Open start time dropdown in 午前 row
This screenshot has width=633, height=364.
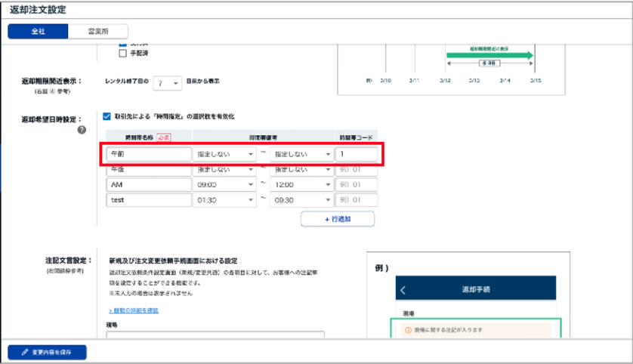pyautogui.click(x=224, y=154)
